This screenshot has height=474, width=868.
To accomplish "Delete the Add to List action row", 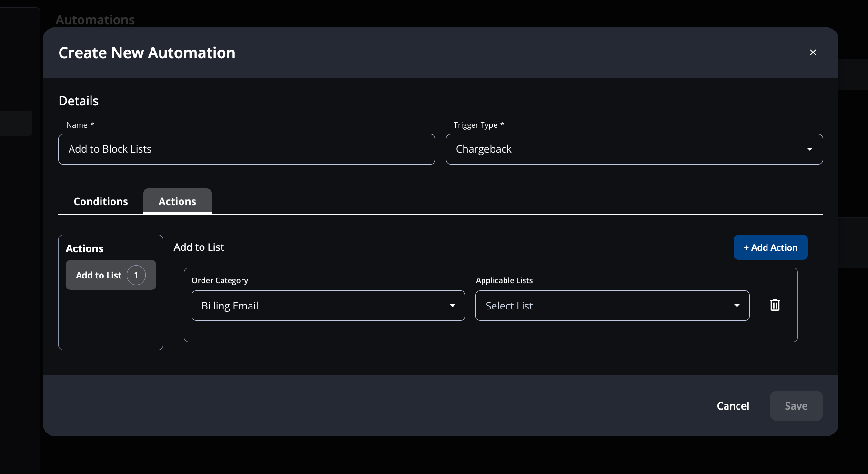I will click(775, 305).
